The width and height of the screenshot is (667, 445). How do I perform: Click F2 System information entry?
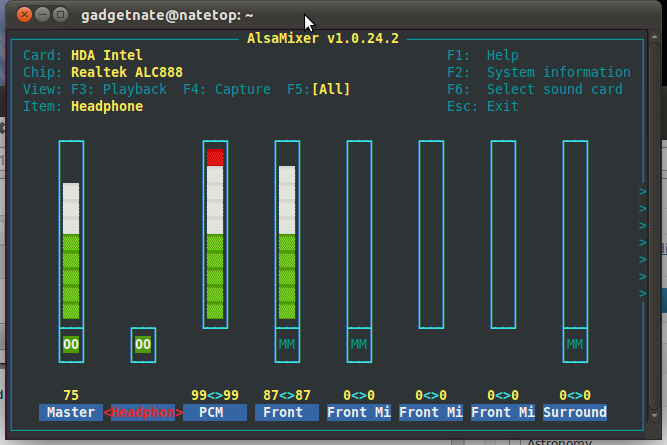(539, 72)
